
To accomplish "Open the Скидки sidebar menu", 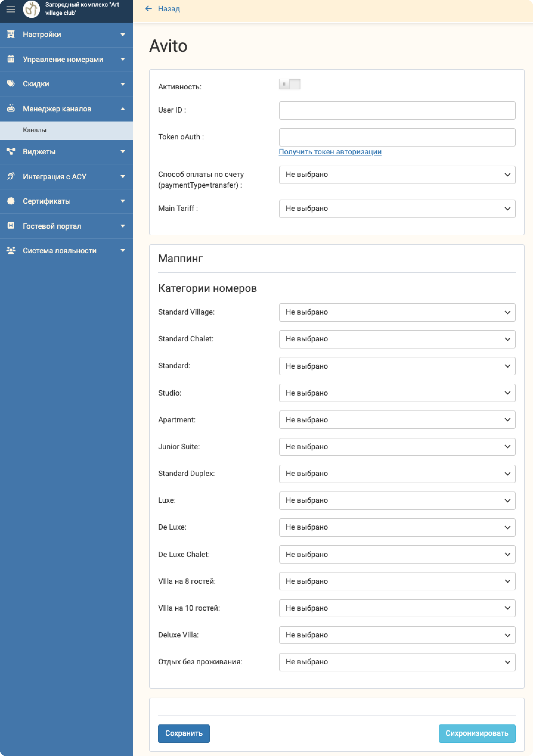I will [66, 84].
